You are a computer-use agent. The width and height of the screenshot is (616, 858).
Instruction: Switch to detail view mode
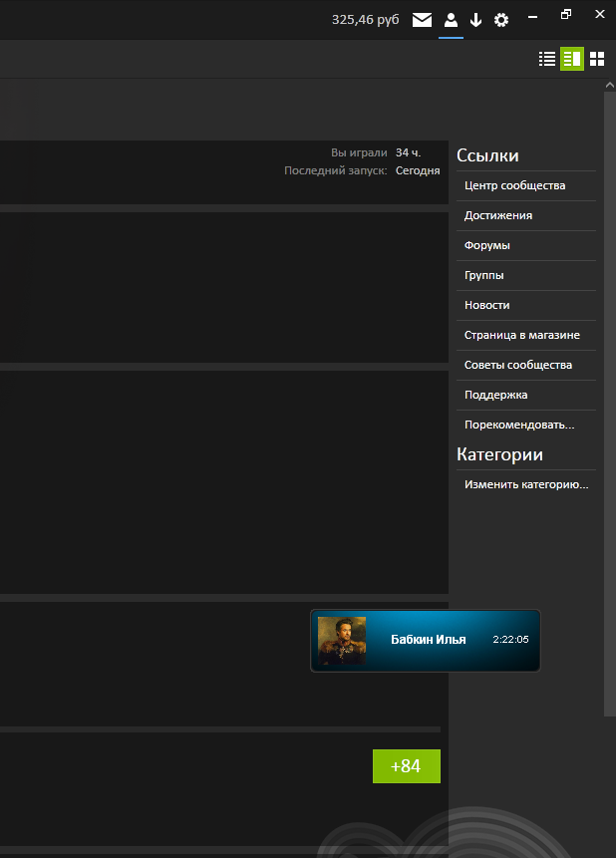[x=572, y=59]
